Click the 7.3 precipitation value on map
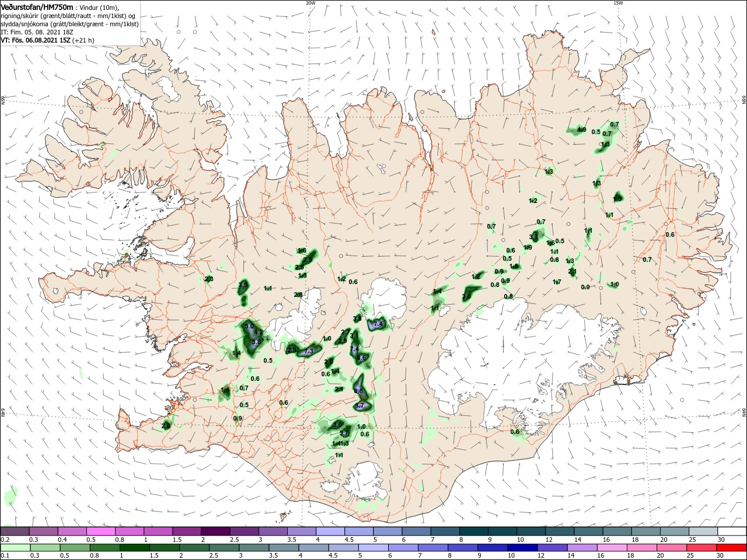This screenshot has width=747, height=560. (309, 352)
